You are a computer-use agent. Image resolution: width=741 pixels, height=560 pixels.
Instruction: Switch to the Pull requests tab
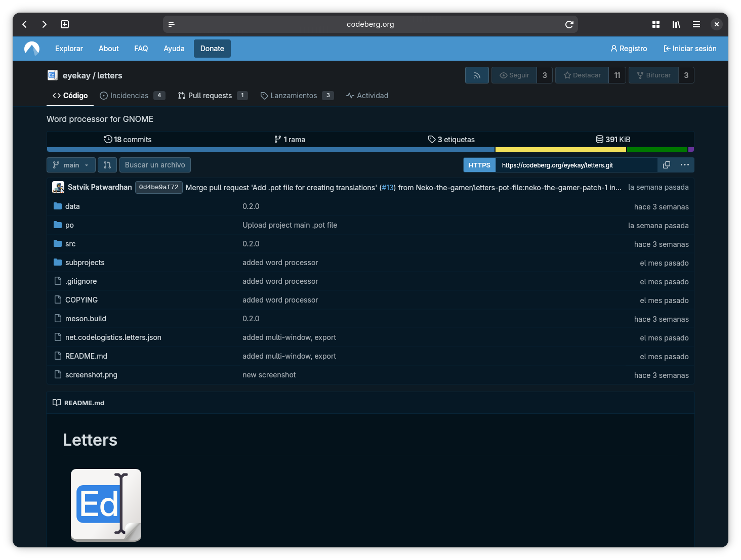[x=210, y=95]
